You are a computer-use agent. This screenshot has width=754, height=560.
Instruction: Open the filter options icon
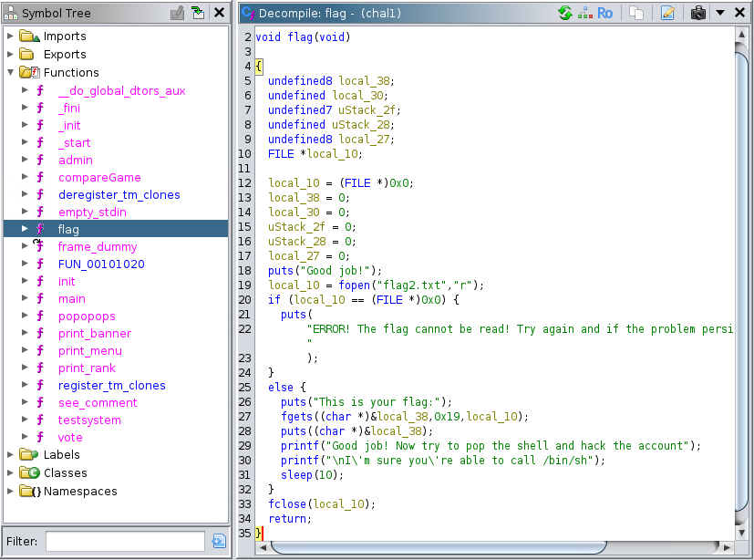(x=219, y=541)
